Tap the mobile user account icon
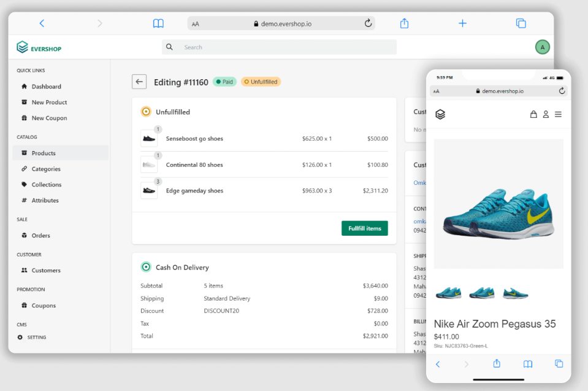Viewport: 588px width, 391px height. pyautogui.click(x=546, y=114)
